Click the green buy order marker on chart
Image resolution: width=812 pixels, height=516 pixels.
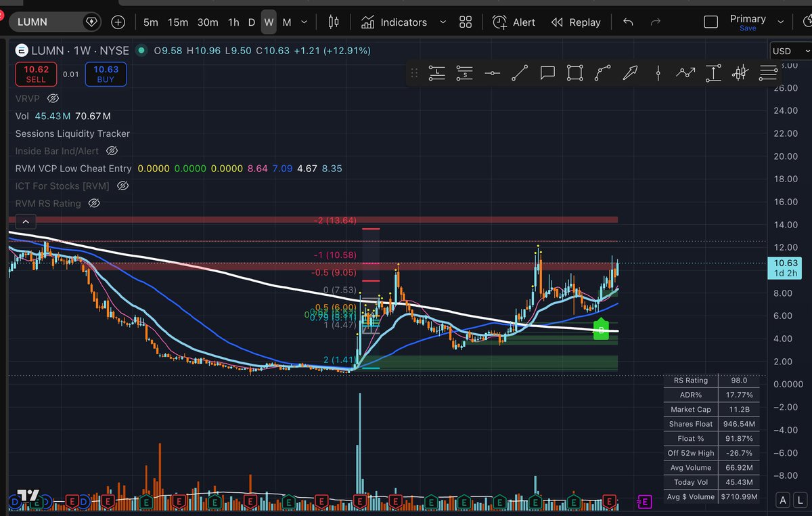[602, 330]
